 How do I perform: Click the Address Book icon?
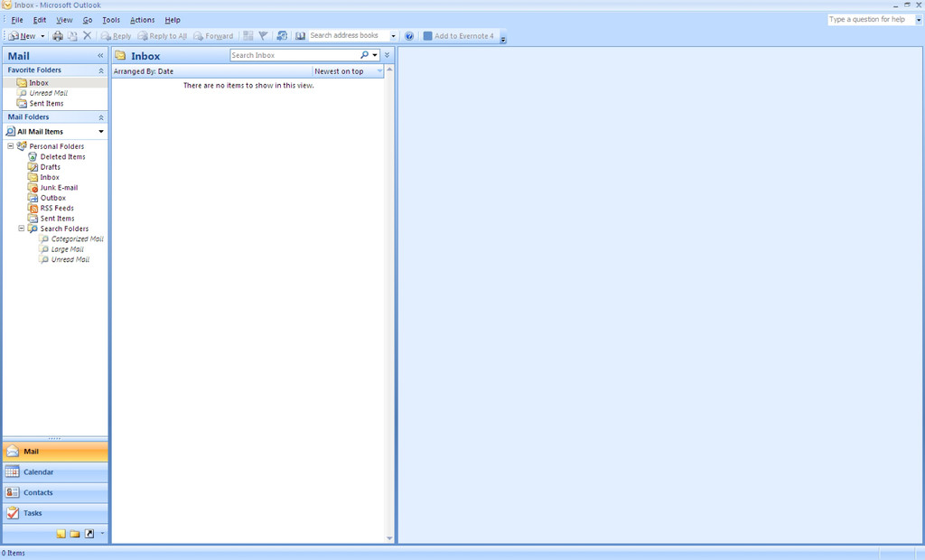tap(300, 36)
